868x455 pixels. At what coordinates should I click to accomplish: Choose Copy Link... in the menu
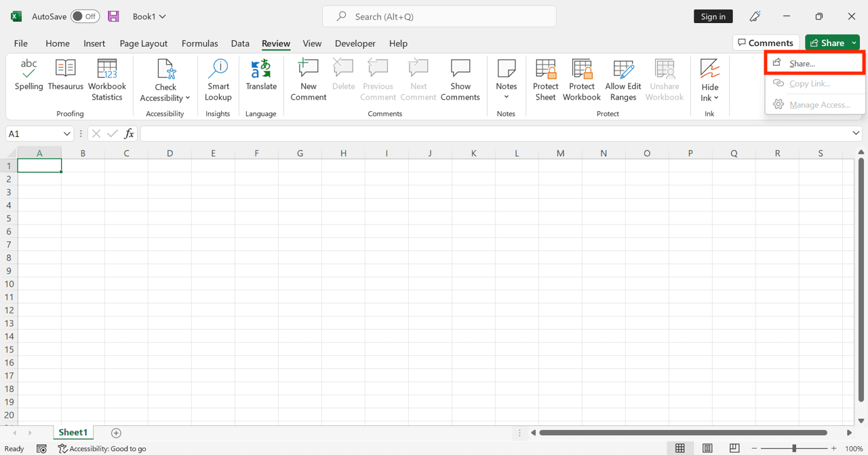814,83
